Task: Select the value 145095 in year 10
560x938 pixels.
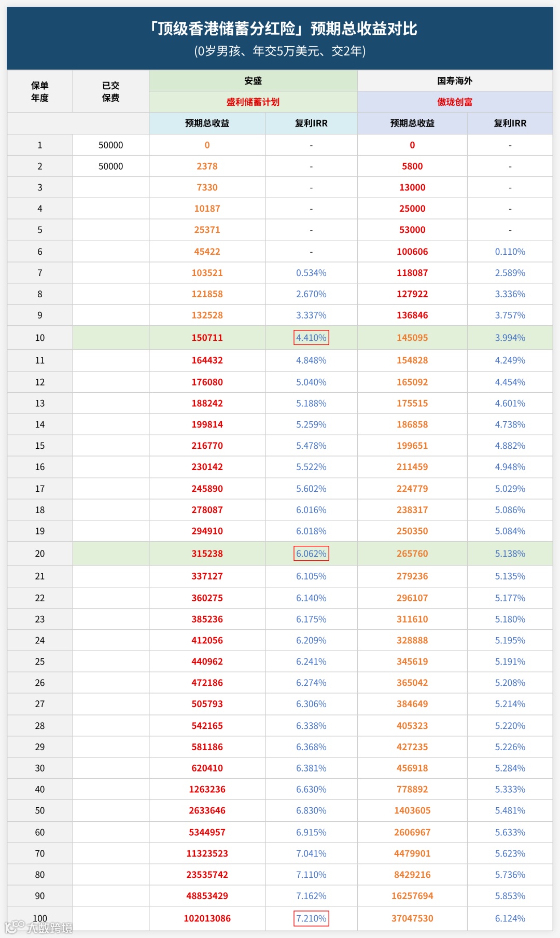Action: pyautogui.click(x=412, y=338)
